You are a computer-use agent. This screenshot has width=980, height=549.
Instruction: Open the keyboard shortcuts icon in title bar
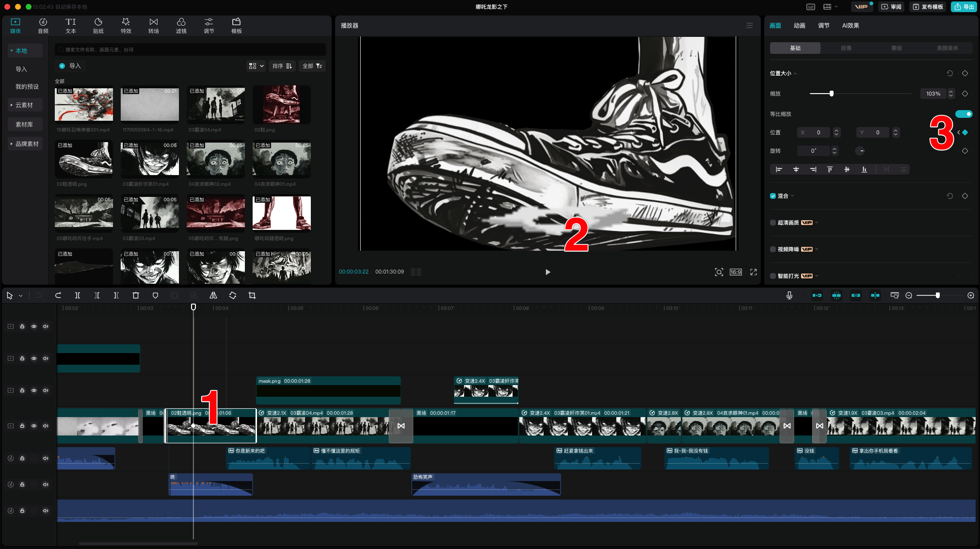click(811, 7)
